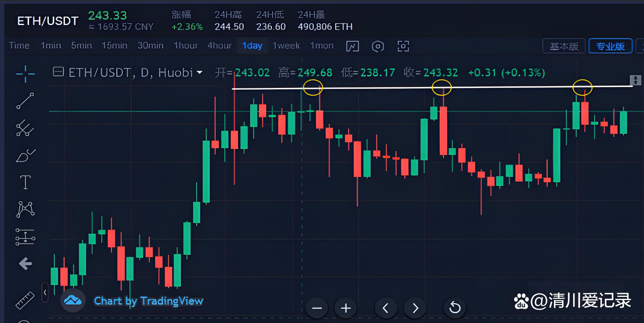Collapse the left drawing toolbar
644x323 pixels.
pos(45,292)
